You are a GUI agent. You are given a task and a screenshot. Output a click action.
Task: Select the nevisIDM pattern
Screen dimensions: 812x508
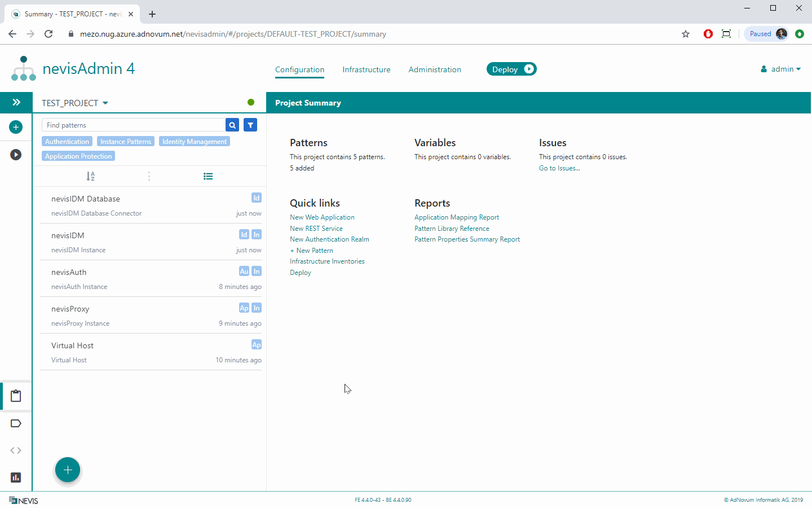[x=151, y=242]
